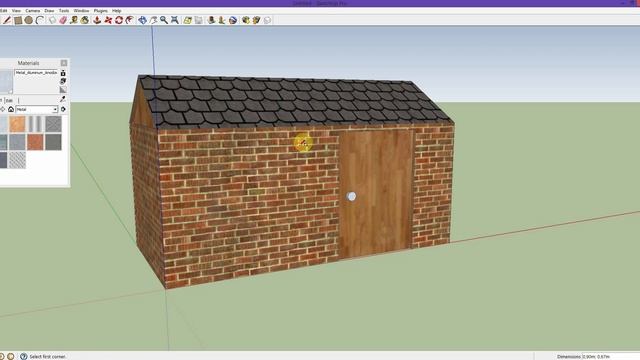The width and height of the screenshot is (640, 360).
Task: Click the Photo Textures toolbar icon
Action: click(x=222, y=20)
